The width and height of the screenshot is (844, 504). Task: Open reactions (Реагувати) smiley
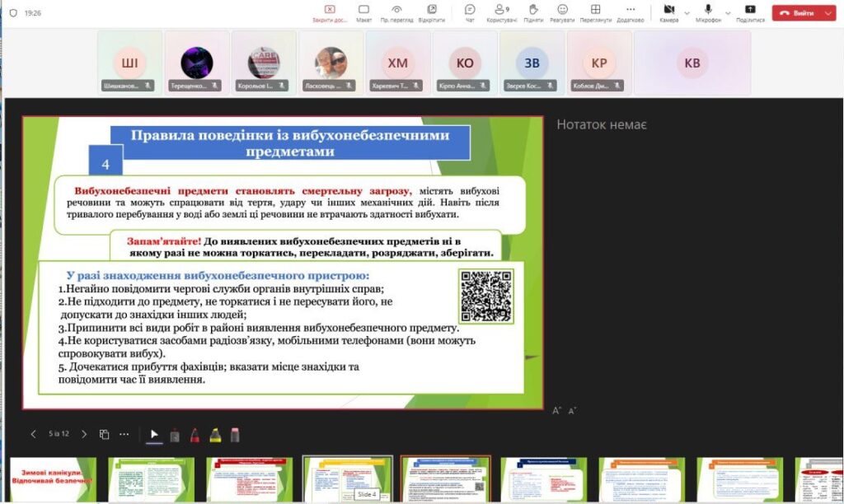pos(562,12)
